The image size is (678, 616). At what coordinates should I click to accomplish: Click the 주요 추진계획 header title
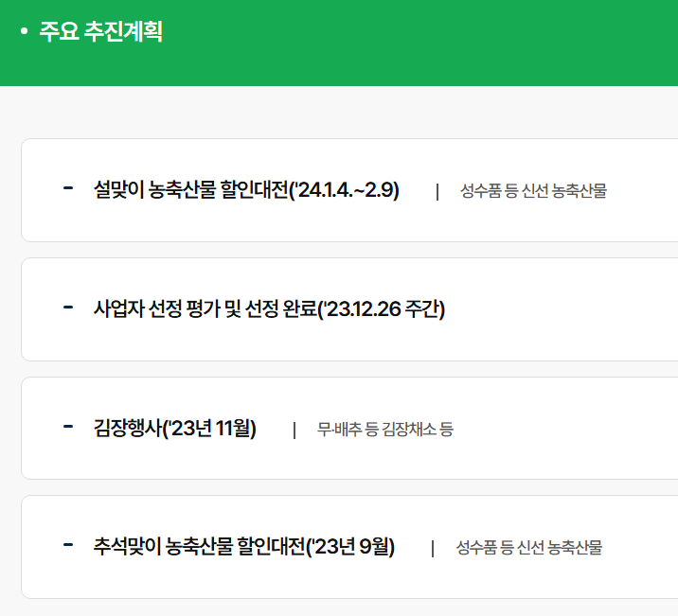[100, 31]
